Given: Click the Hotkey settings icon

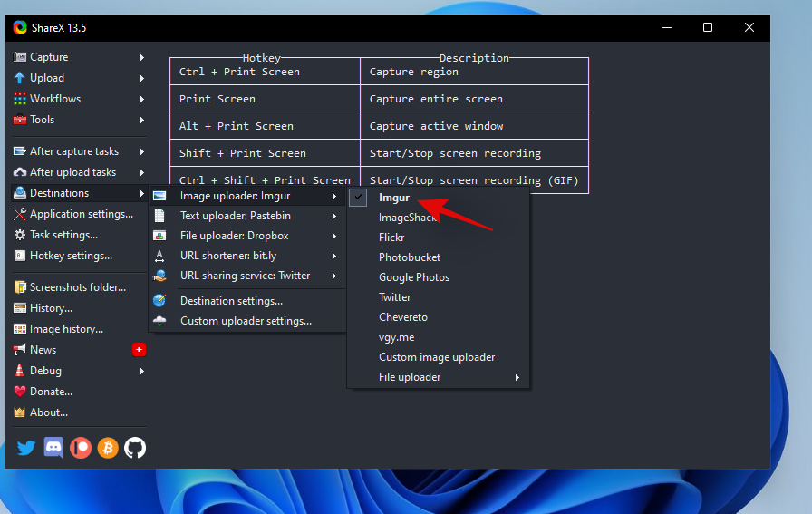Looking at the screenshot, I should click(x=20, y=256).
